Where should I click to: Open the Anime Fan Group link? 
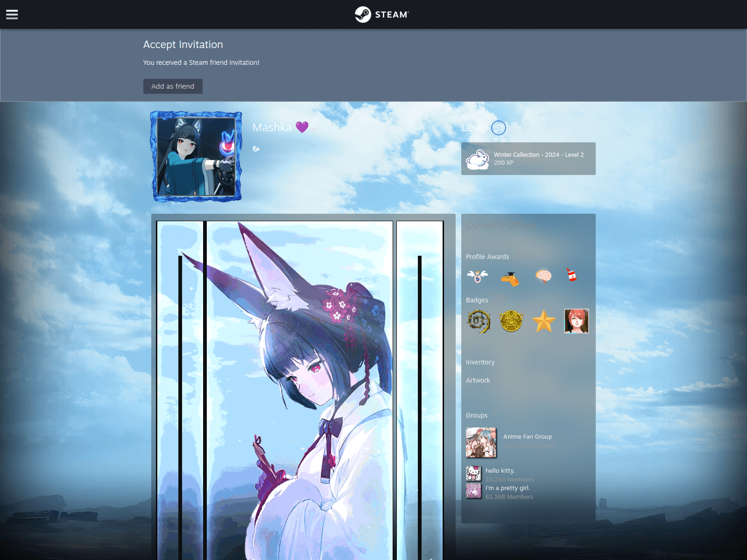(x=528, y=437)
